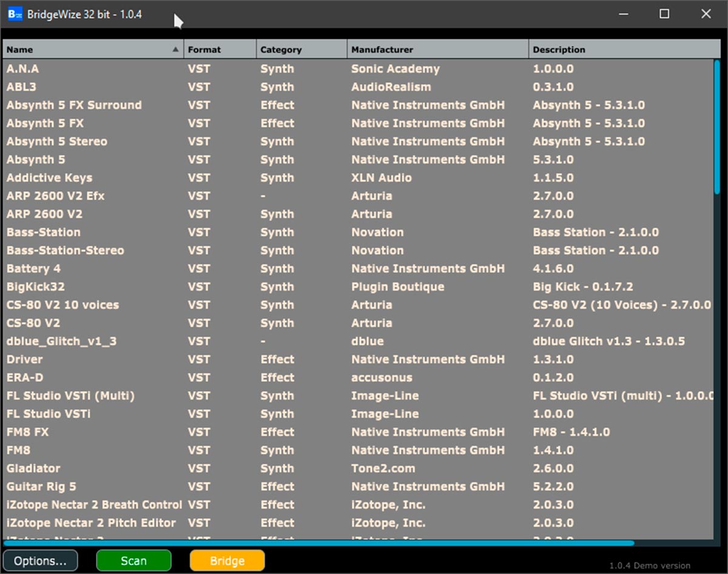The image size is (728, 574).
Task: Select the ABL3 plugin name
Action: point(21,87)
